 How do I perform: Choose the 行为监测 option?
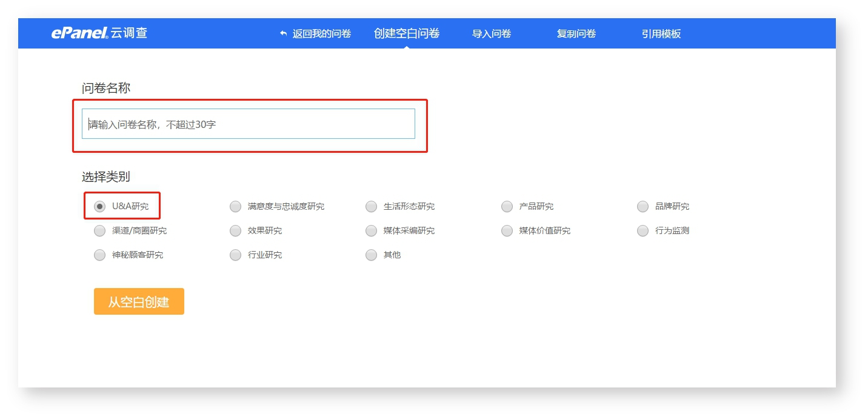coord(643,231)
